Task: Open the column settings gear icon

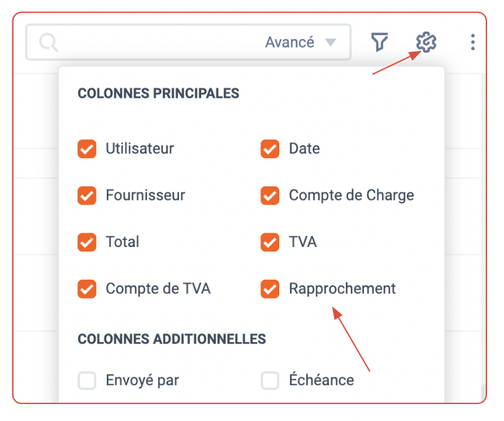Action: [426, 42]
